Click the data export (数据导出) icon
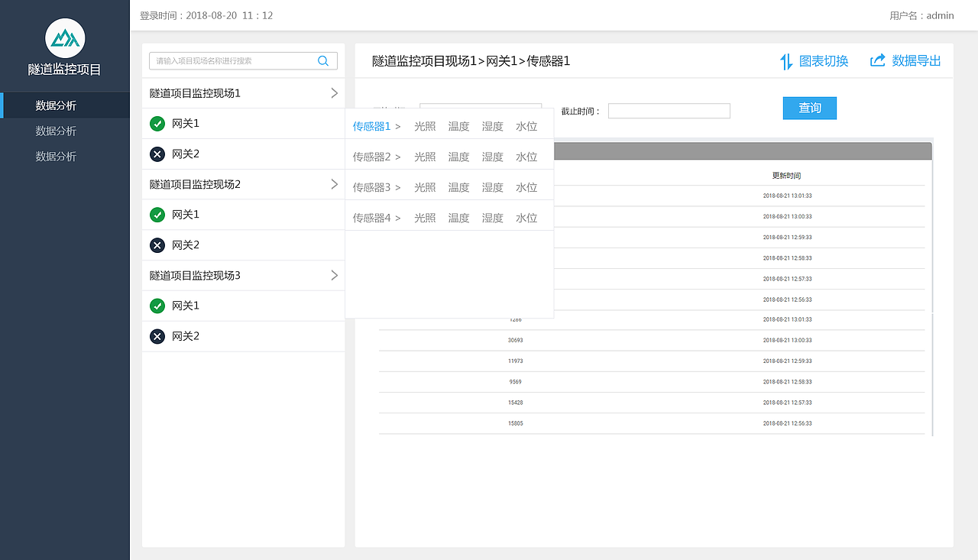The width and height of the screenshot is (978, 560). pos(876,61)
